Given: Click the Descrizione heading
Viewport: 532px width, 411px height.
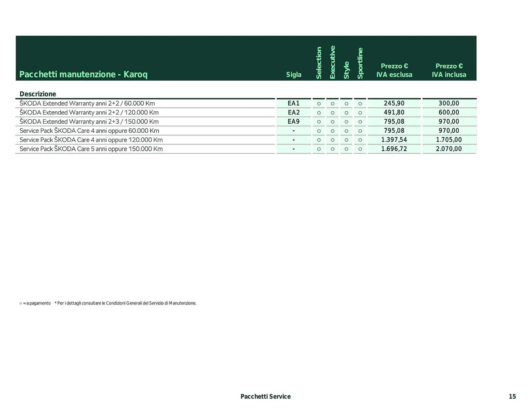Looking at the screenshot, I should [38, 94].
